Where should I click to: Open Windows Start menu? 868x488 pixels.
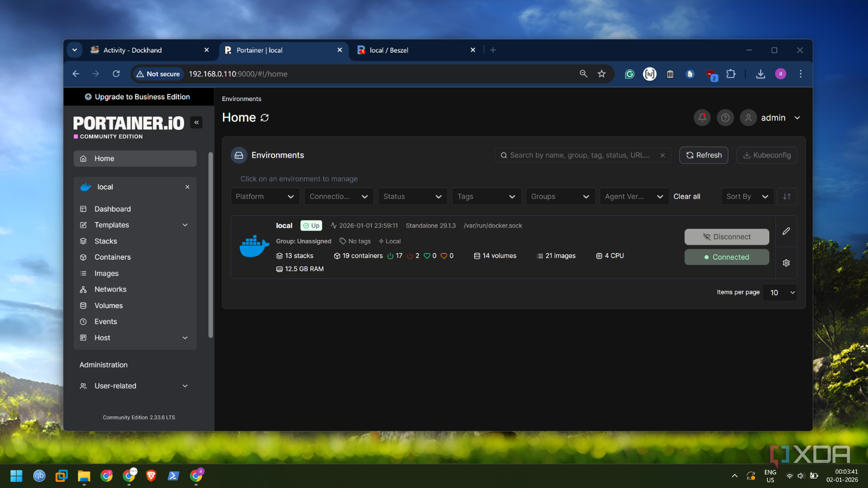(16, 476)
